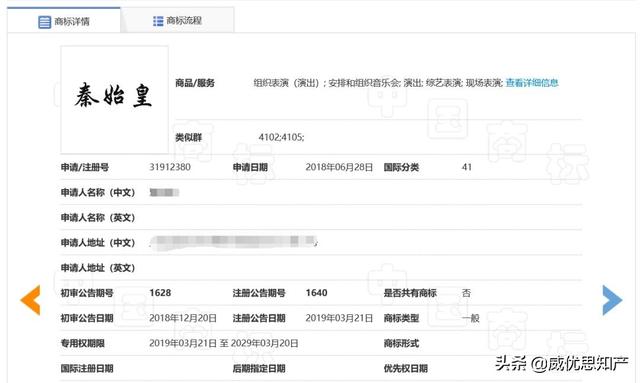Select the 类似群 label

pyautogui.click(x=189, y=137)
